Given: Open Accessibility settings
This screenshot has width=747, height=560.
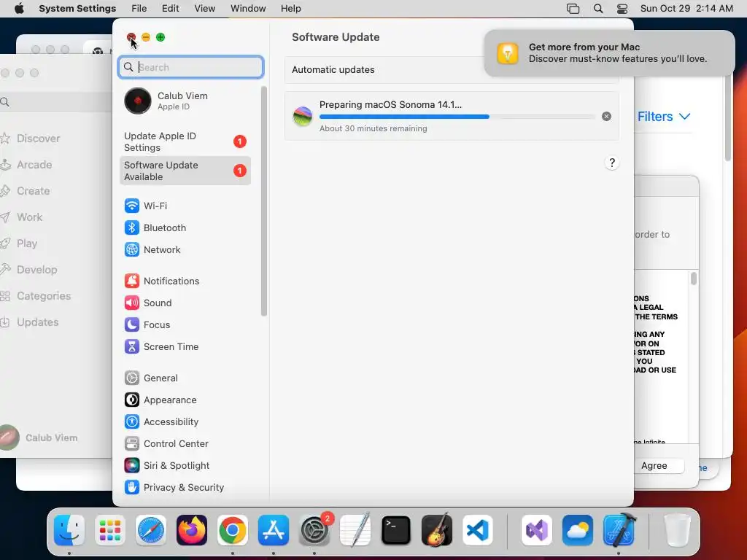Looking at the screenshot, I should tap(186, 422).
